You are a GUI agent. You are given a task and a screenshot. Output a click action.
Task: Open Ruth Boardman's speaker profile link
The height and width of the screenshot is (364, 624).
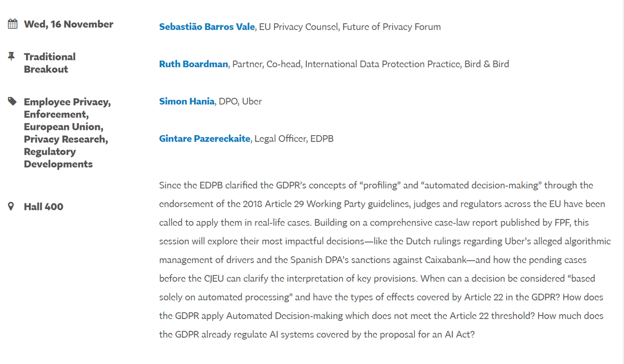[193, 64]
